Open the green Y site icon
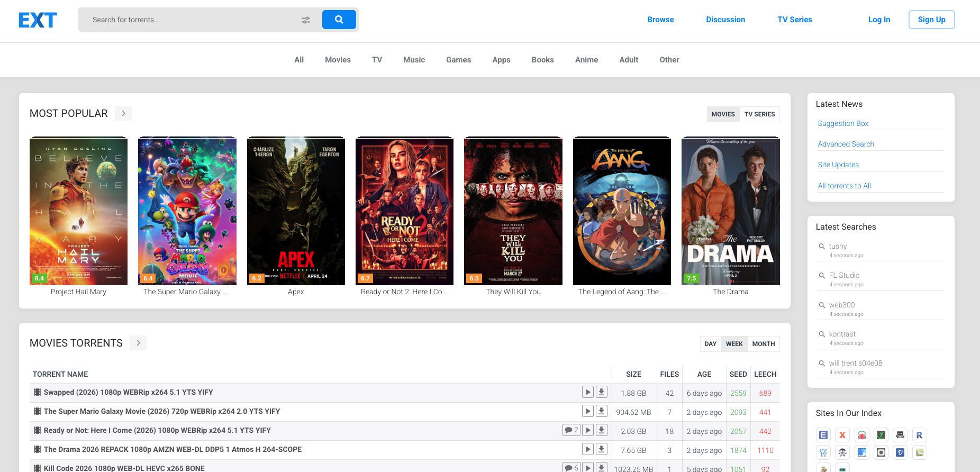This screenshot has width=980, height=472. coord(881,435)
